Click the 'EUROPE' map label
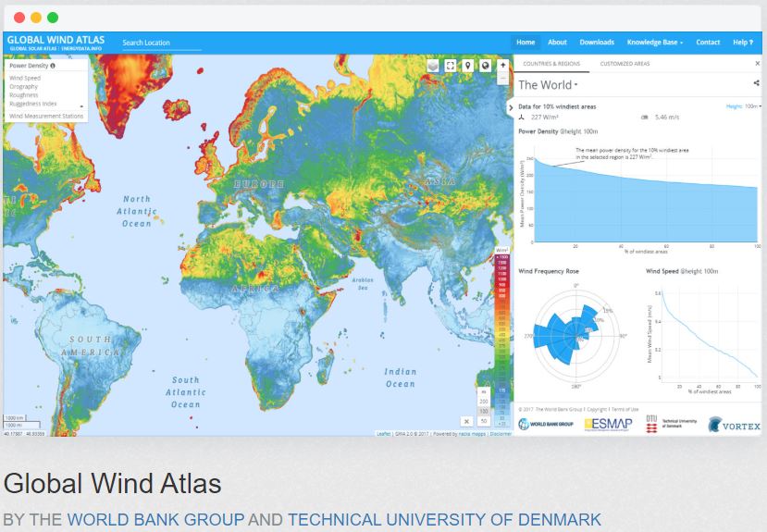767x532 pixels. click(259, 184)
